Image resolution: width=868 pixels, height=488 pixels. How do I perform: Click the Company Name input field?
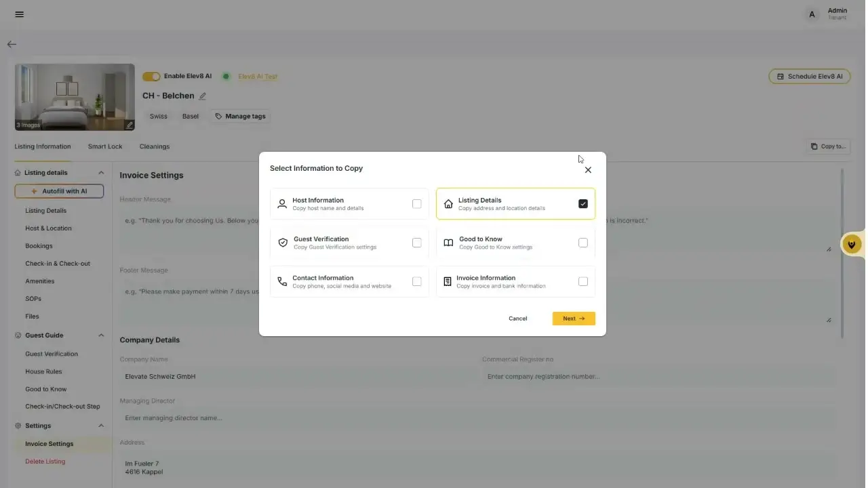tap(298, 376)
